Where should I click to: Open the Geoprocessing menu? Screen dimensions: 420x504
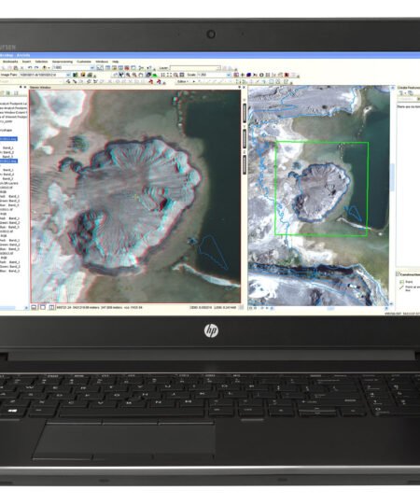coord(63,62)
